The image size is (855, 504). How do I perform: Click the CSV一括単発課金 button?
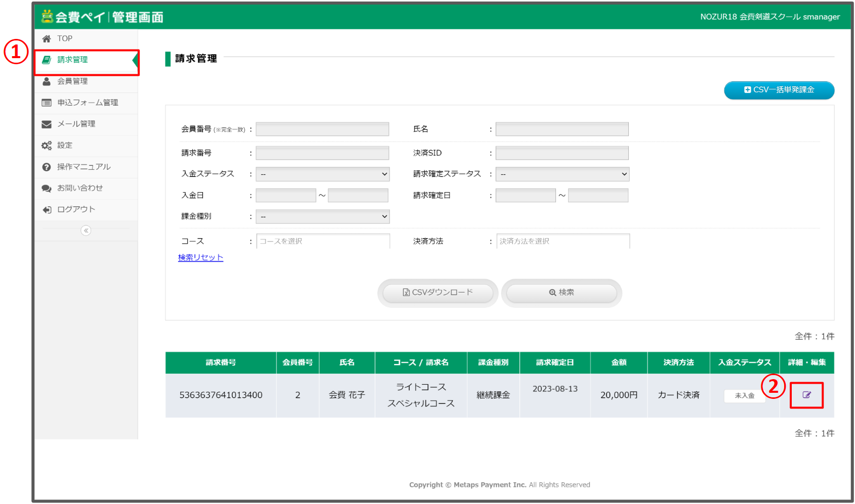(x=779, y=90)
